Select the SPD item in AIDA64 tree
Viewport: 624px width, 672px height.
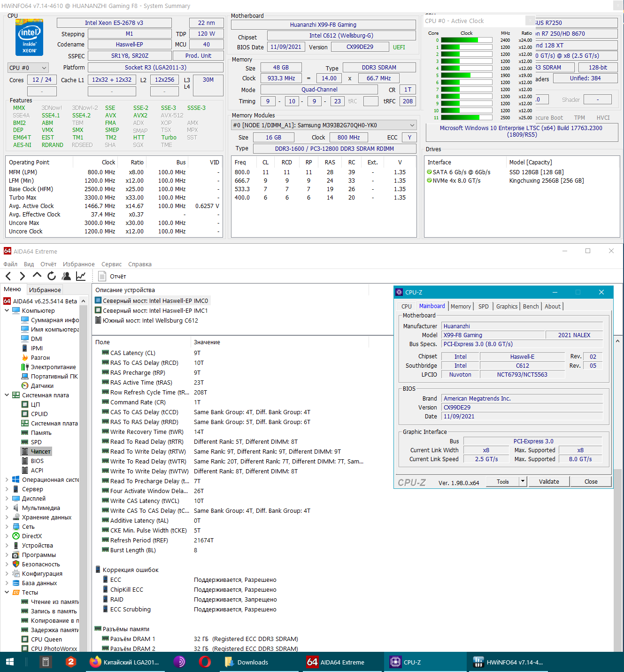[x=31, y=442]
